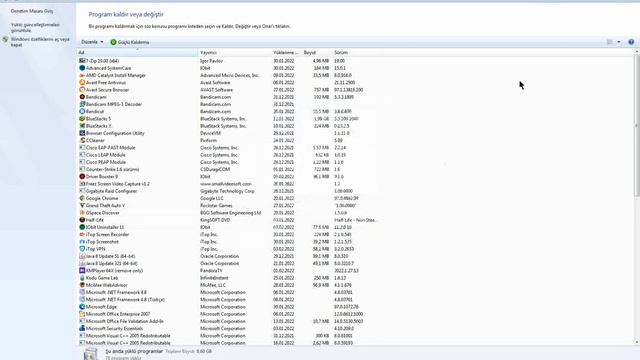Viewport: 640px width, 360px height.
Task: Click the iTop VPN shield icon
Action: [x=82, y=249]
